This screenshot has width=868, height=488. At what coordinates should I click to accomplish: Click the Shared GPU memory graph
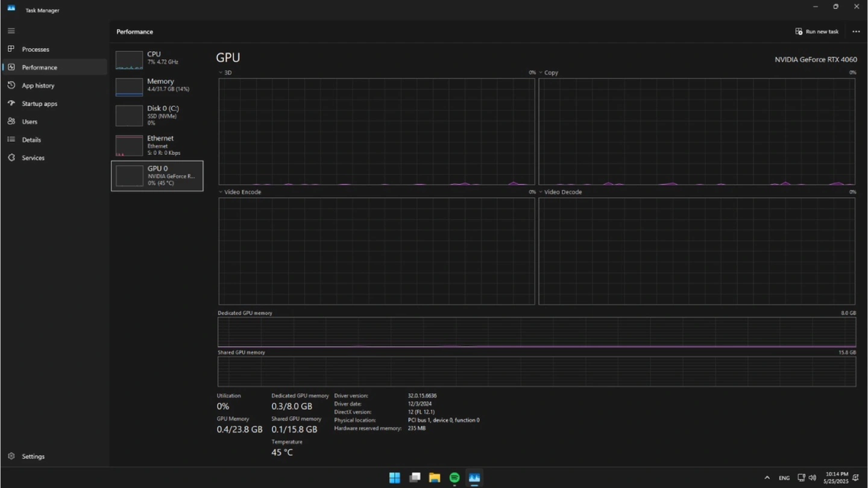(x=536, y=371)
